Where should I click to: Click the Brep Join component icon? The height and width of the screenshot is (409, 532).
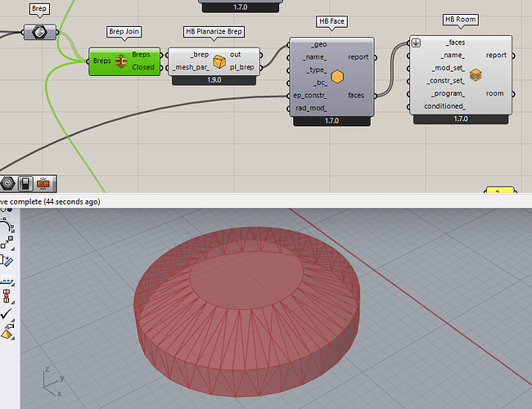pyautogui.click(x=121, y=61)
